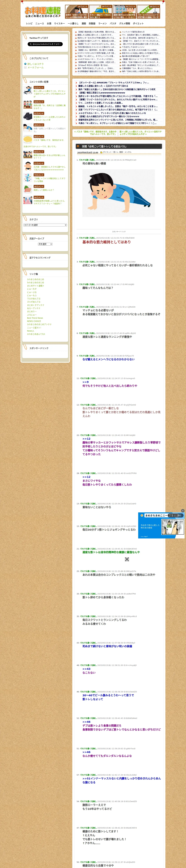This screenshot has height=868, width=186.
Task: Click the folder icon beside ダイエット・筋トレ category
Action: tap(101, 152)
